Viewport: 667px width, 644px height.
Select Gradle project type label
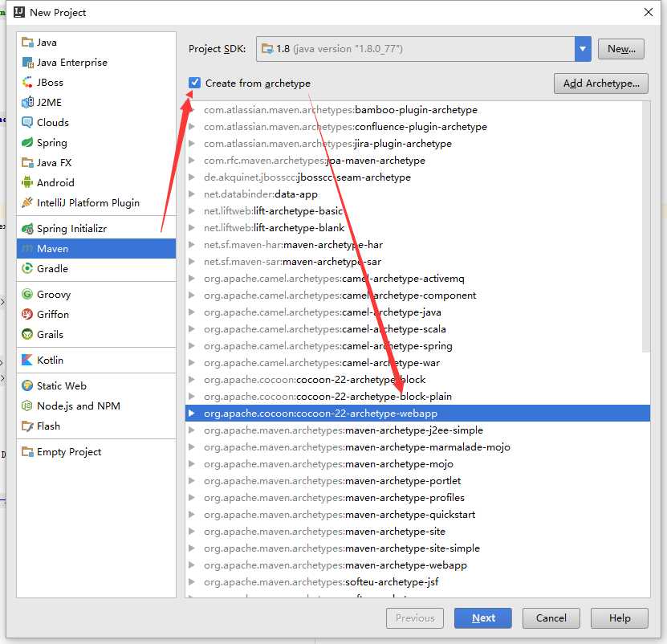click(x=52, y=268)
